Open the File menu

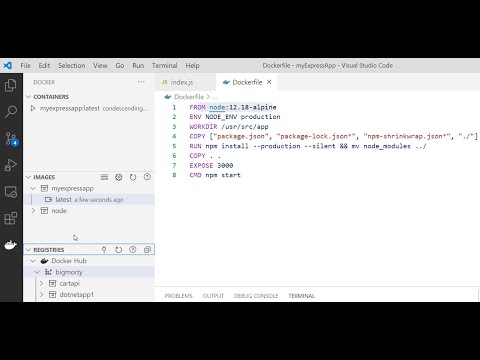point(25,65)
